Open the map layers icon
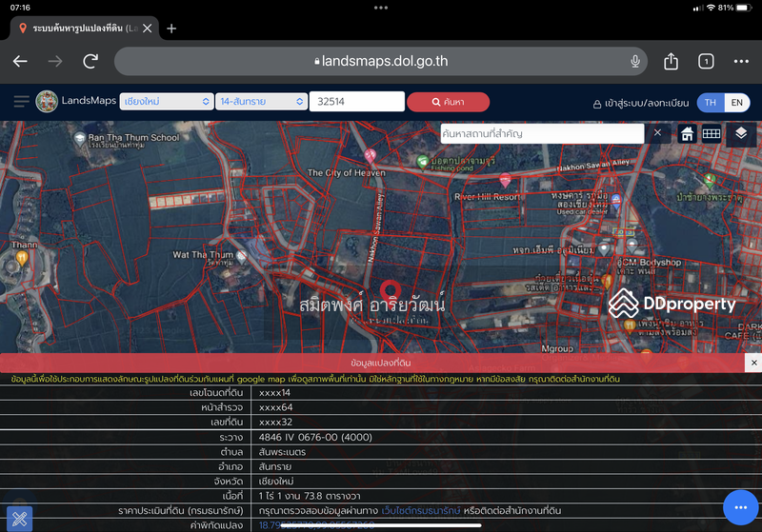The width and height of the screenshot is (762, 532). [741, 133]
